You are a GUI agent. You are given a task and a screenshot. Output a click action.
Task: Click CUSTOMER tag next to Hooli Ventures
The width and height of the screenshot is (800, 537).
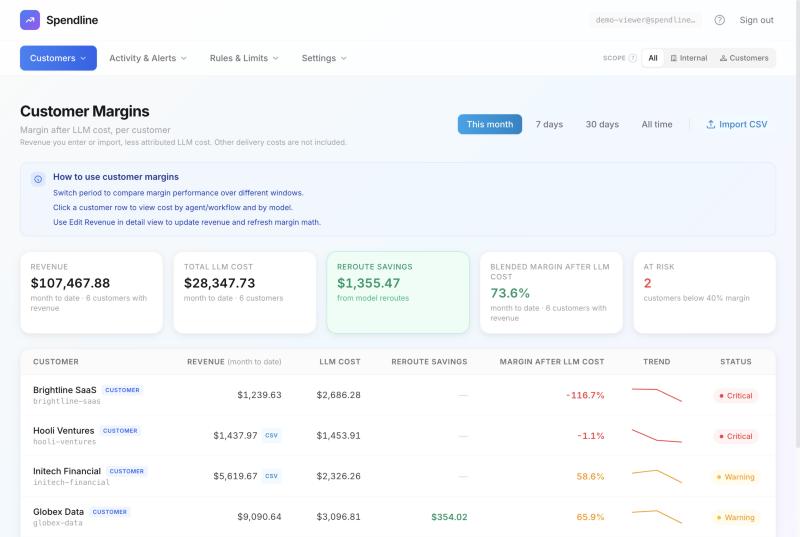(120, 431)
